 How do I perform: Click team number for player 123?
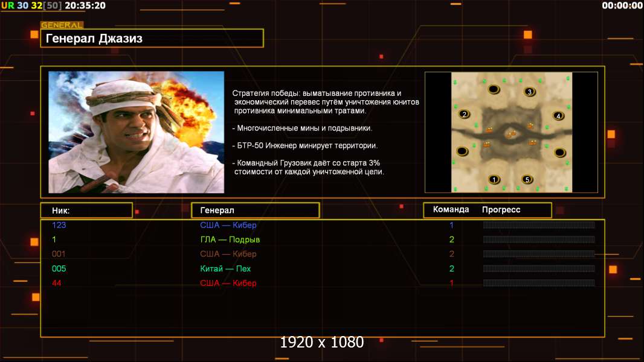[451, 225]
